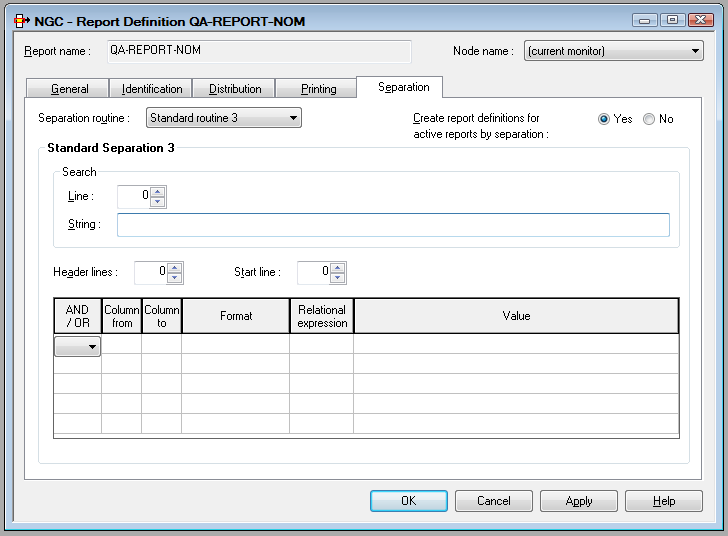Decrease the Search Line value
Screen dimensions: 728x536
[158, 202]
